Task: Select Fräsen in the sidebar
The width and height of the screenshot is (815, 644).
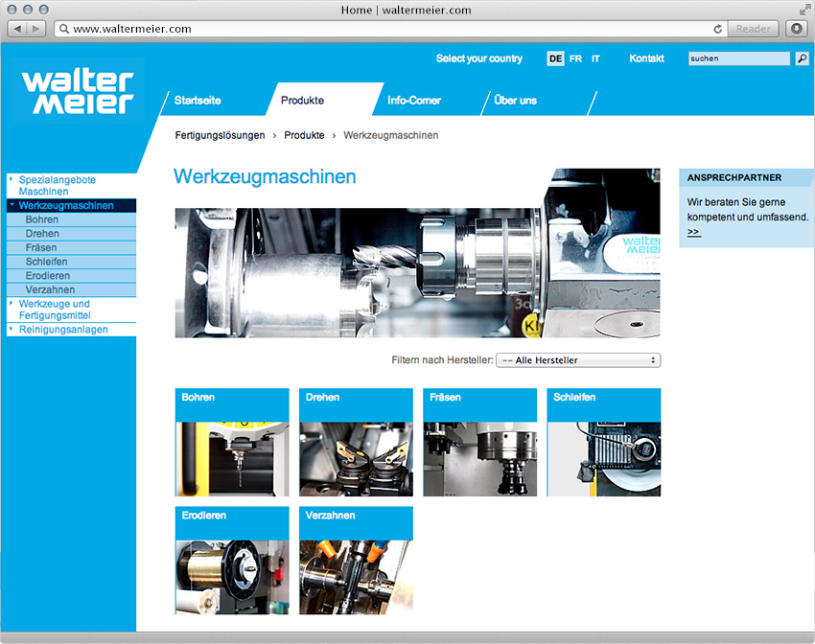Action: pos(71,248)
